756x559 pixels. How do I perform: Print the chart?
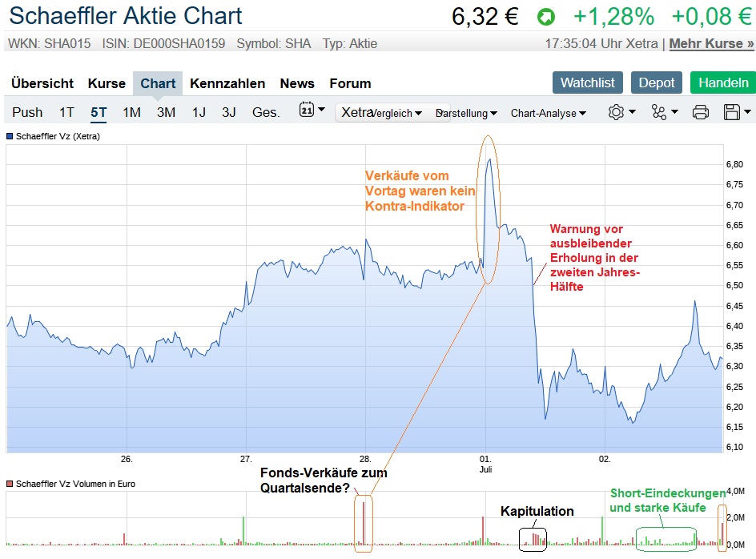[x=700, y=112]
